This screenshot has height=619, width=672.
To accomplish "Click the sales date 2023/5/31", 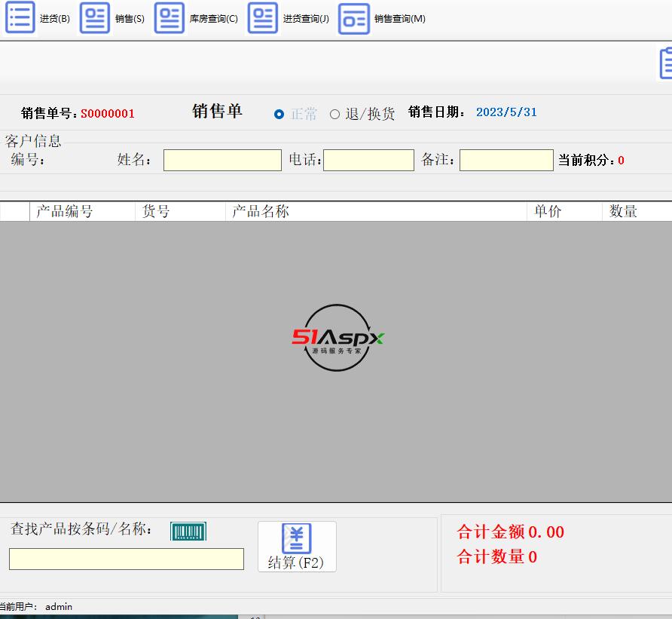I will [506, 112].
